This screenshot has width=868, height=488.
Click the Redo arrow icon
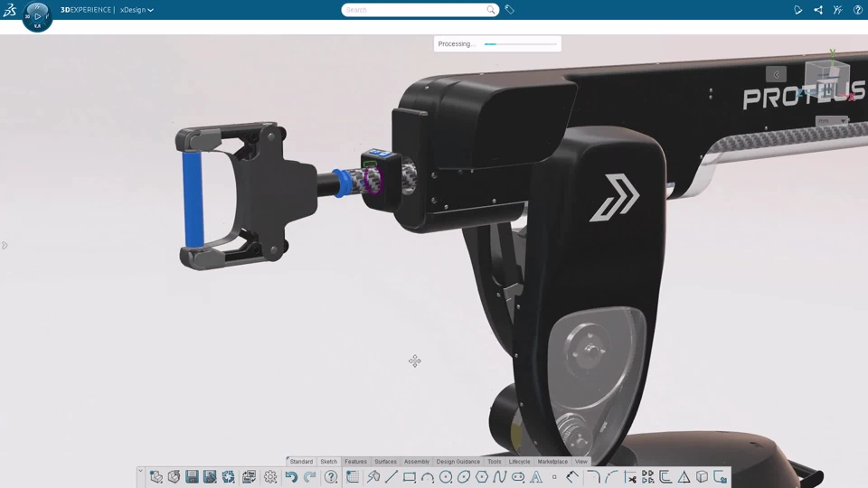(309, 477)
